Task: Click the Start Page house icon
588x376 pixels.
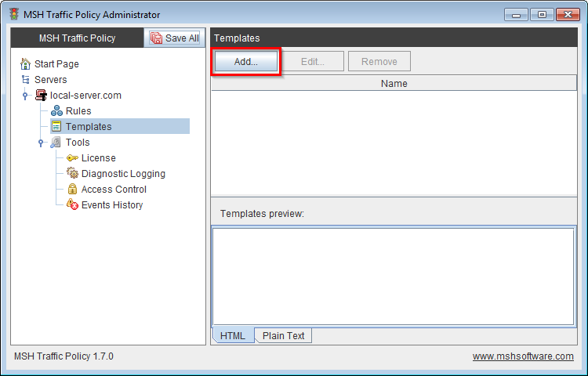Action: 25,64
